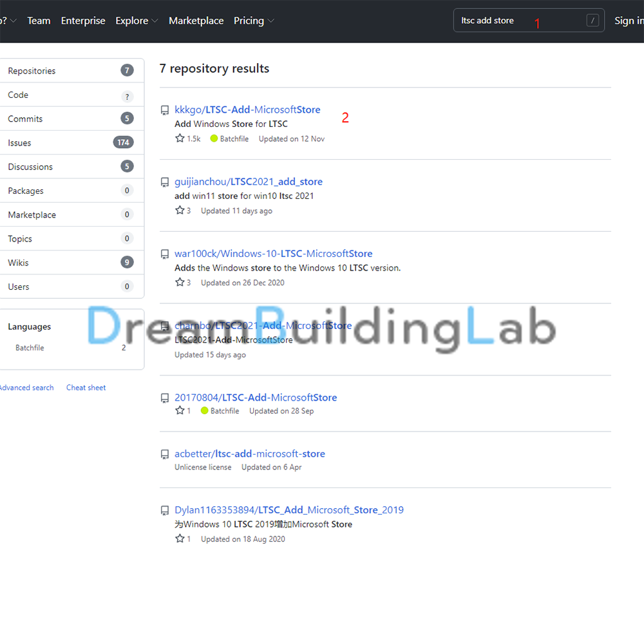Click the repo icon beside acbetter/ltsc-add-microsoft-store
Viewport: 644px width, 644px height.
tap(165, 454)
